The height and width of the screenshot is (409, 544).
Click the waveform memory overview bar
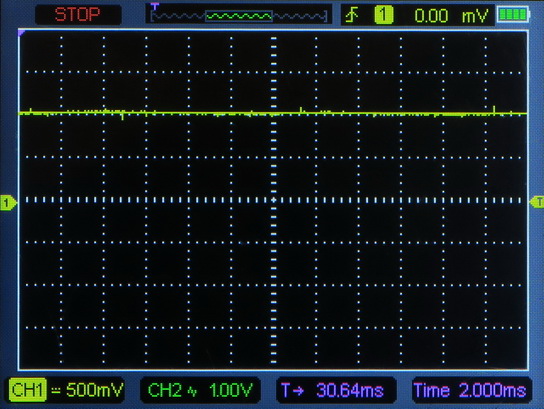pos(239,16)
